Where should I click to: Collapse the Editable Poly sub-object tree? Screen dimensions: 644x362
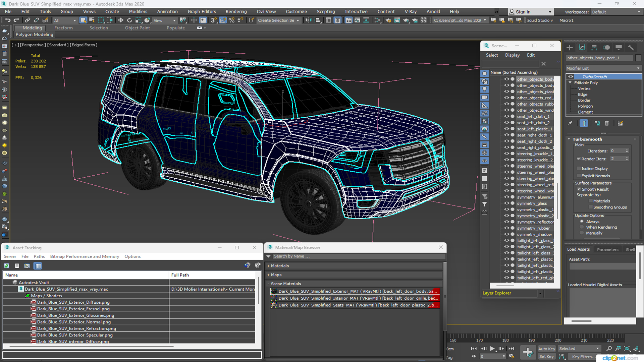pyautogui.click(x=570, y=82)
